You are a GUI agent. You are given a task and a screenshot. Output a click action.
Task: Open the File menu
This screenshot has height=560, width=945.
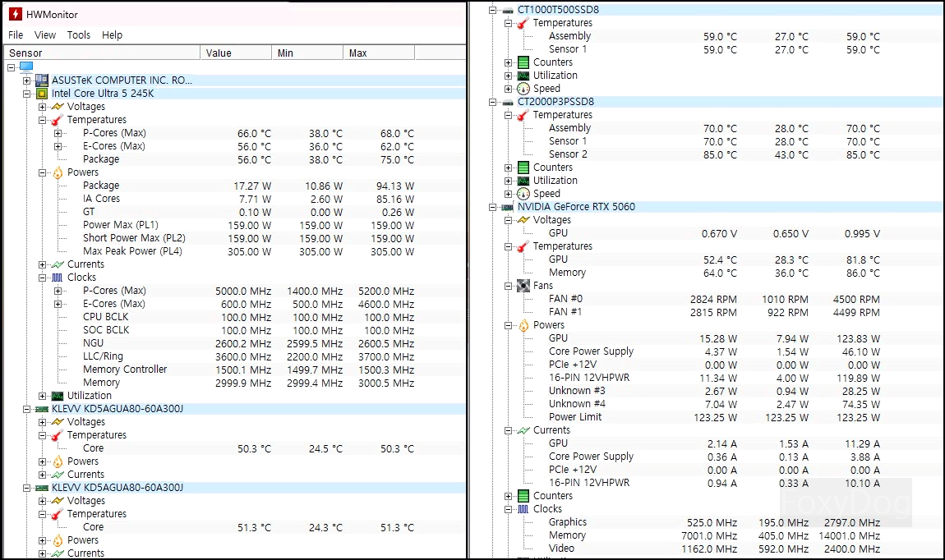point(16,35)
